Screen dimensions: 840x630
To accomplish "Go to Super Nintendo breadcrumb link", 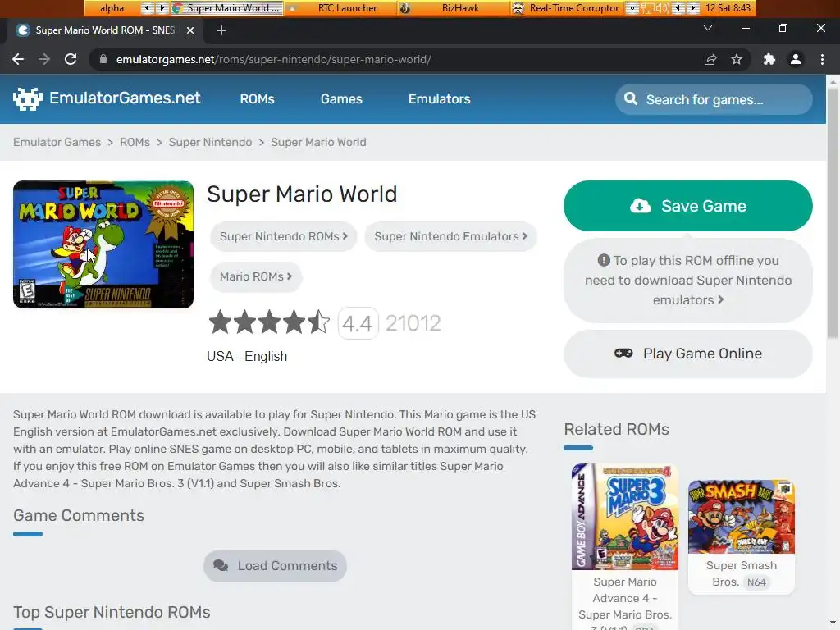I will pos(210,142).
